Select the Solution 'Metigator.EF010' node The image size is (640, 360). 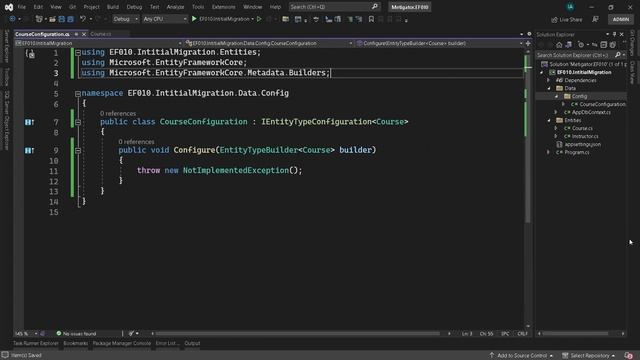click(x=584, y=64)
